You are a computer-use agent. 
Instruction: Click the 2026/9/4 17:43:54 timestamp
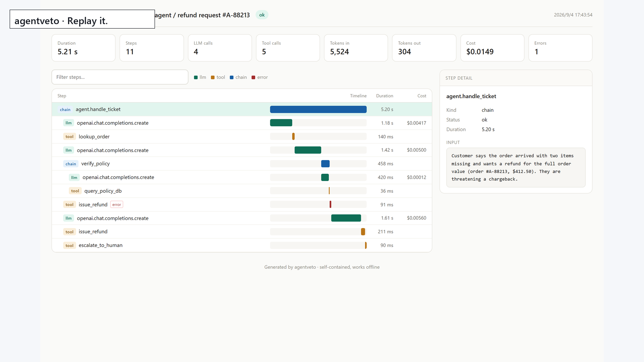click(573, 15)
